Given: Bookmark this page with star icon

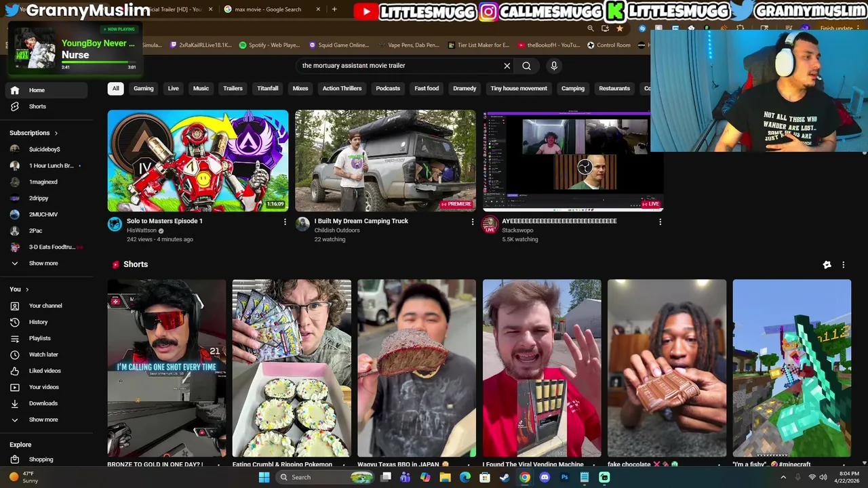Looking at the screenshot, I should point(620,28).
